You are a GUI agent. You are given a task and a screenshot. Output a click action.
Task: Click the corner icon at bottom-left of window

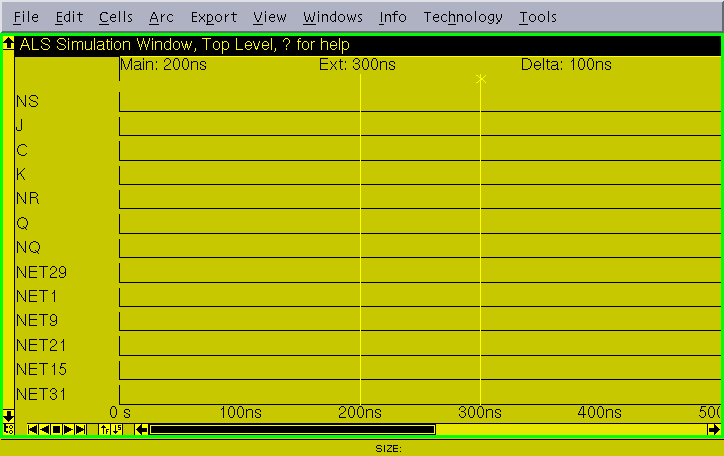9,430
